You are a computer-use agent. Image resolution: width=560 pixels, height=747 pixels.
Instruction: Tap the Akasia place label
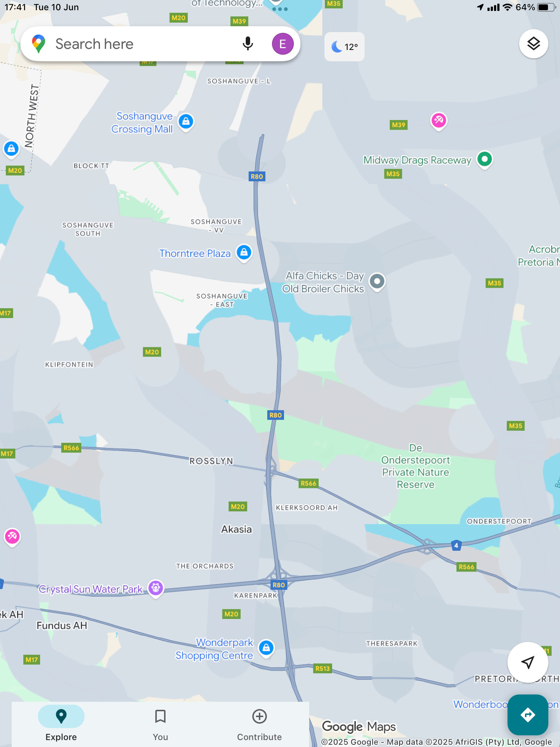click(237, 529)
